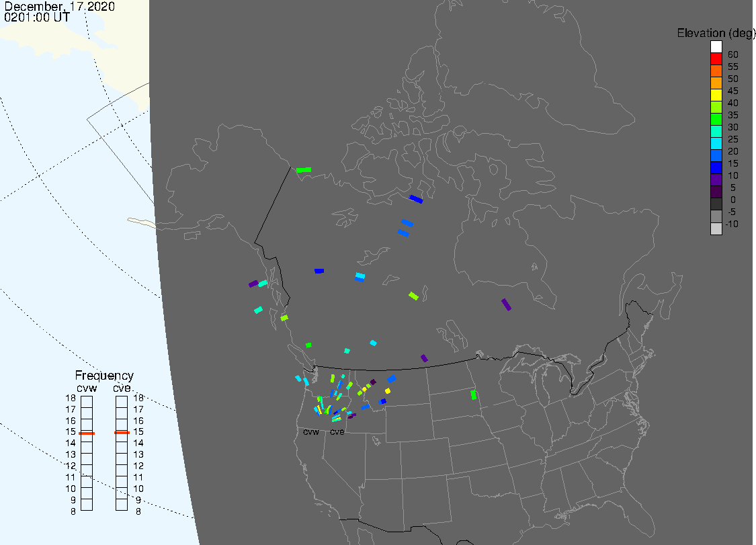
Task: Click the purple scatter marker southeast of Hudson Bay
Action: coord(506,304)
